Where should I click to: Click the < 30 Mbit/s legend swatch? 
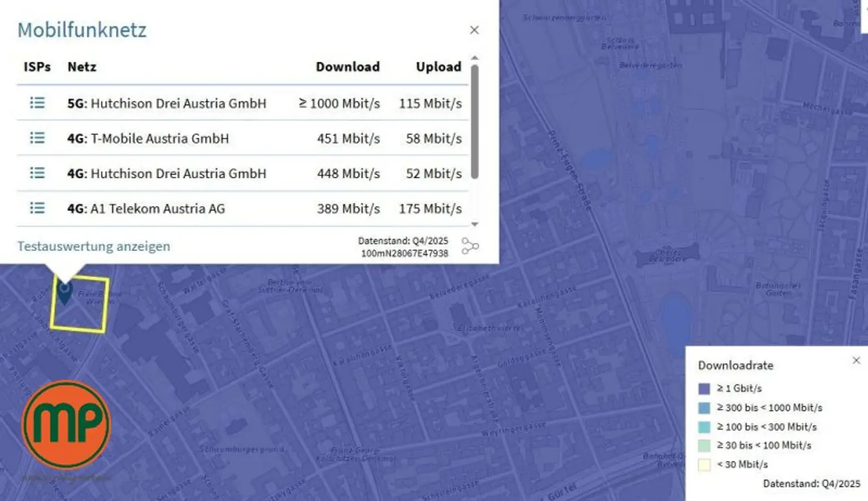(x=704, y=465)
